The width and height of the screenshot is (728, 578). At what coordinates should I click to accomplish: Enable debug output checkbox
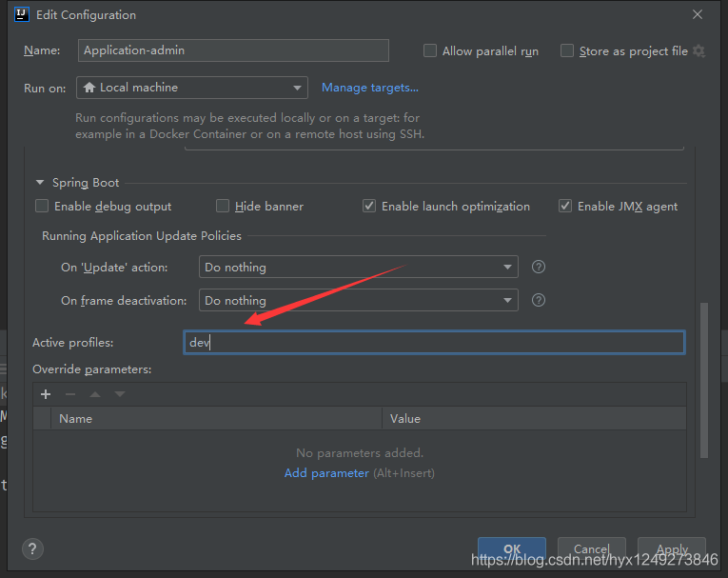coord(42,206)
